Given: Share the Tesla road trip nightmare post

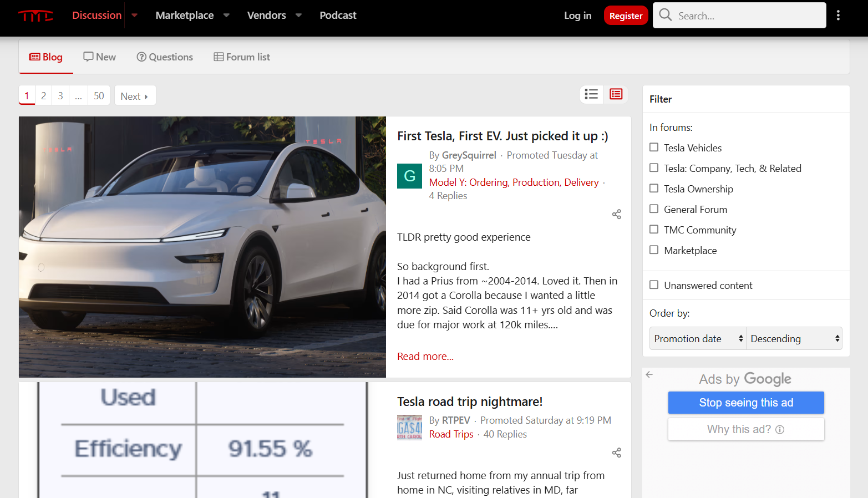Looking at the screenshot, I should [x=616, y=453].
